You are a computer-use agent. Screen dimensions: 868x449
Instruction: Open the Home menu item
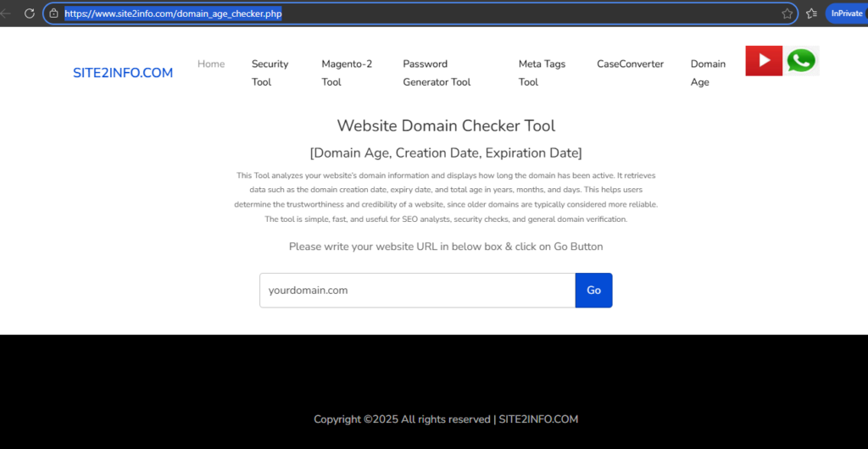(211, 64)
